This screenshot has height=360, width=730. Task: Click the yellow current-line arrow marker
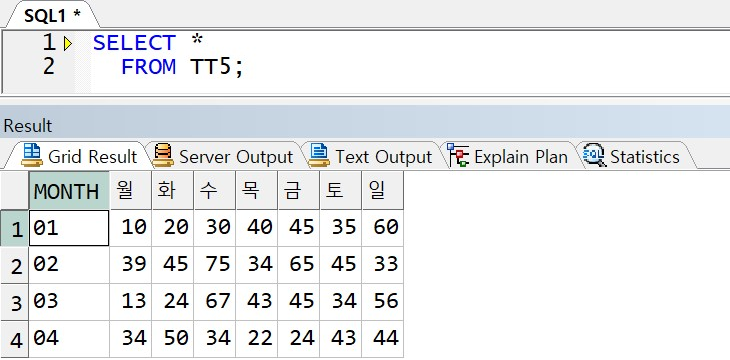[x=68, y=44]
